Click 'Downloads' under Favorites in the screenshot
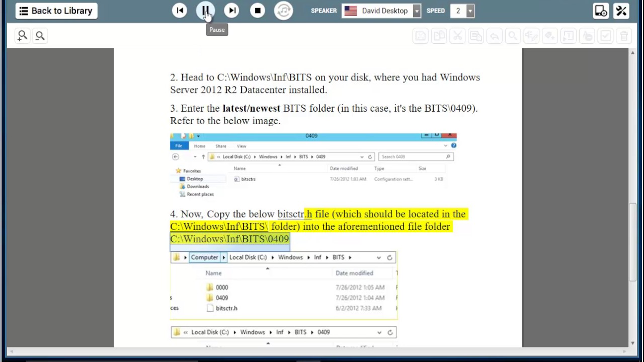The image size is (644, 362). click(x=198, y=187)
